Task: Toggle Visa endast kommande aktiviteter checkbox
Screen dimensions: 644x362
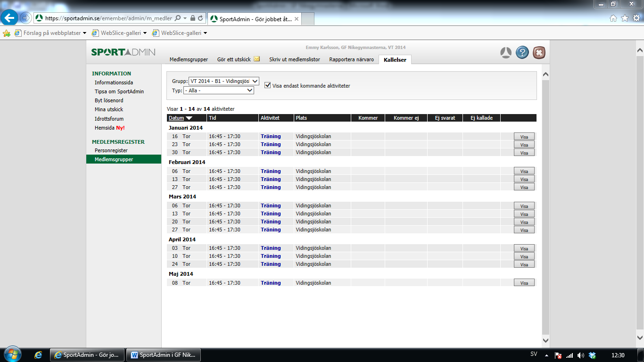Action: [x=268, y=85]
